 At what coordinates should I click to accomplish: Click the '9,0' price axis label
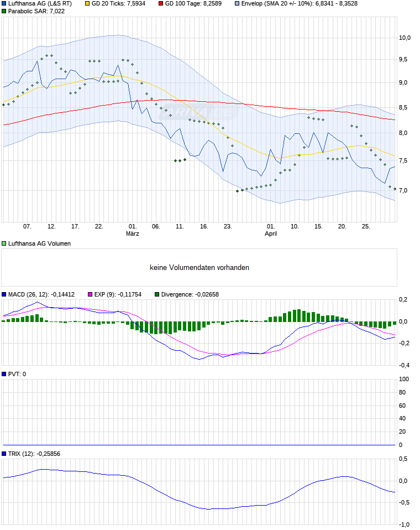click(403, 83)
